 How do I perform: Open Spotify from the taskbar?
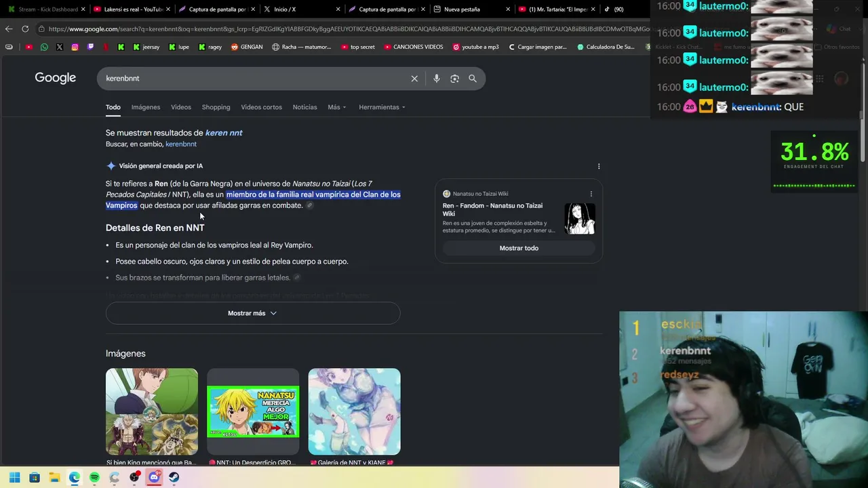click(94, 477)
